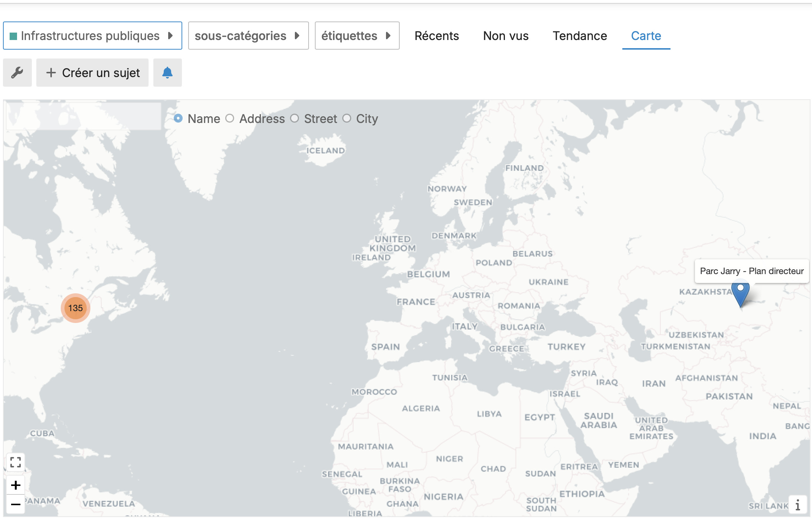Image resolution: width=812 pixels, height=520 pixels.
Task: Select the Name radio option
Action: pyautogui.click(x=178, y=119)
